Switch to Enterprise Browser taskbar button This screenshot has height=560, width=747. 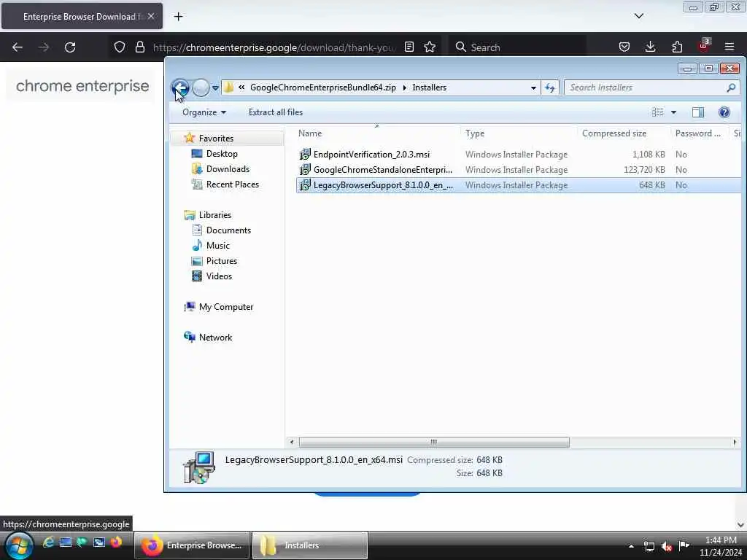[x=192, y=545]
